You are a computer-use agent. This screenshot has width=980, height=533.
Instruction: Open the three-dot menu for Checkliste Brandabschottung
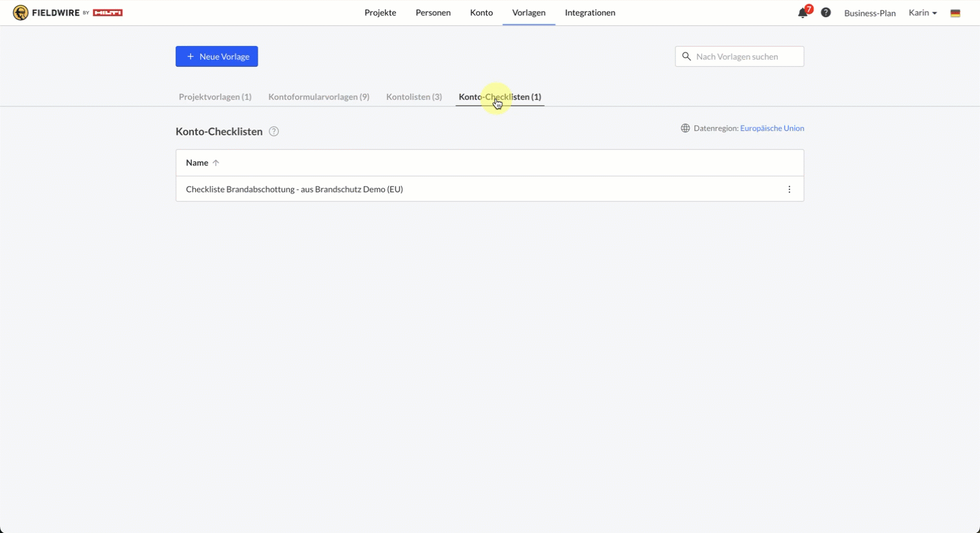(789, 189)
